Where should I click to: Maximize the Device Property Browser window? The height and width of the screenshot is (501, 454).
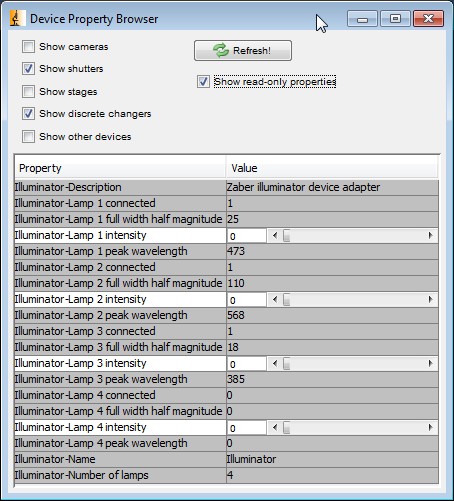(x=395, y=18)
